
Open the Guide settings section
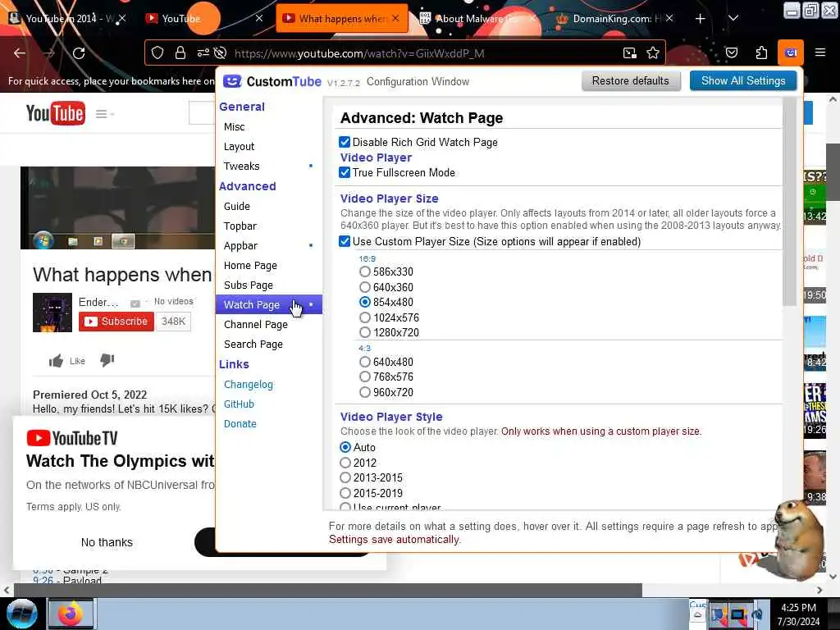click(237, 206)
